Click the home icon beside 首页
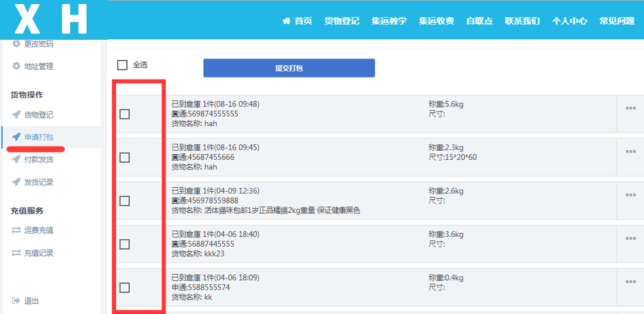 286,21
